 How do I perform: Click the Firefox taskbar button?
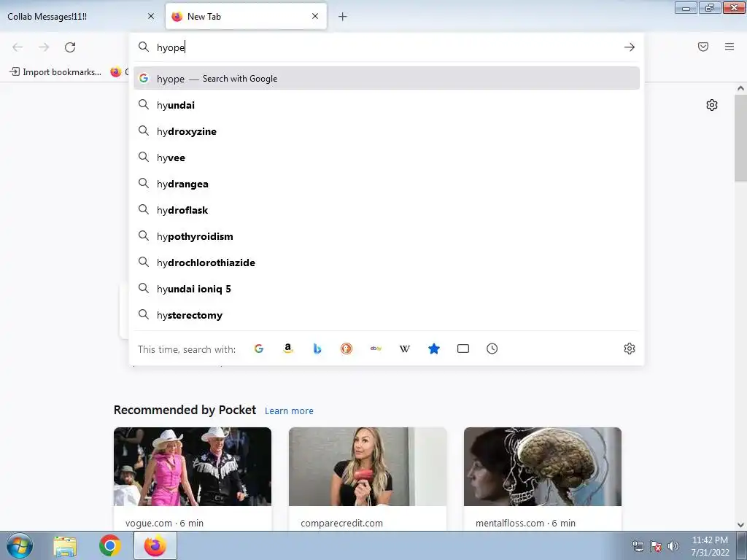pyautogui.click(x=155, y=545)
